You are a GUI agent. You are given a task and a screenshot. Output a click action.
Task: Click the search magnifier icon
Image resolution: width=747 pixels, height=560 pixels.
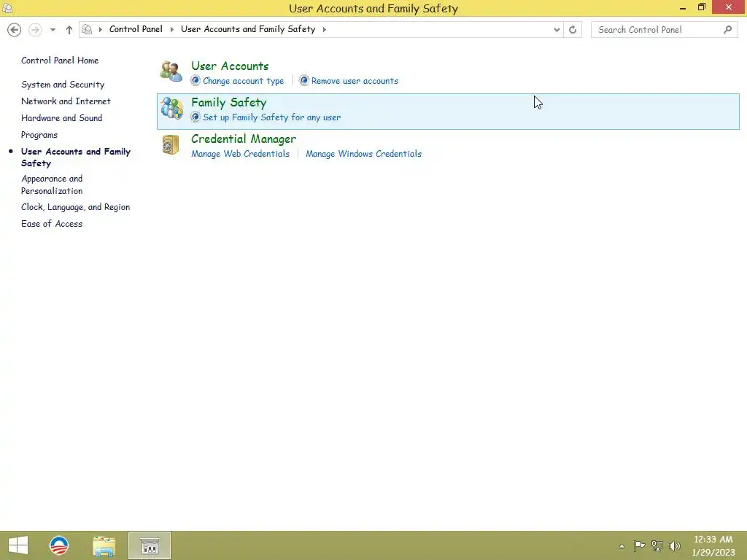click(x=727, y=29)
